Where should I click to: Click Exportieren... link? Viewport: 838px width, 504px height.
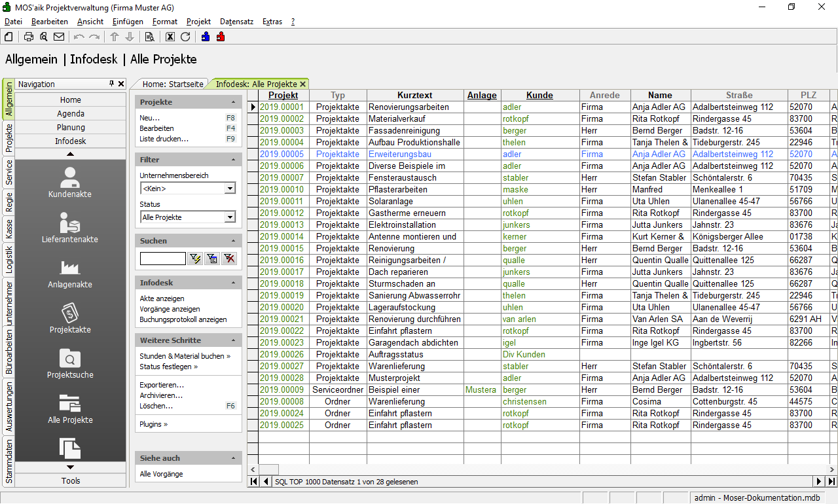pyautogui.click(x=162, y=385)
